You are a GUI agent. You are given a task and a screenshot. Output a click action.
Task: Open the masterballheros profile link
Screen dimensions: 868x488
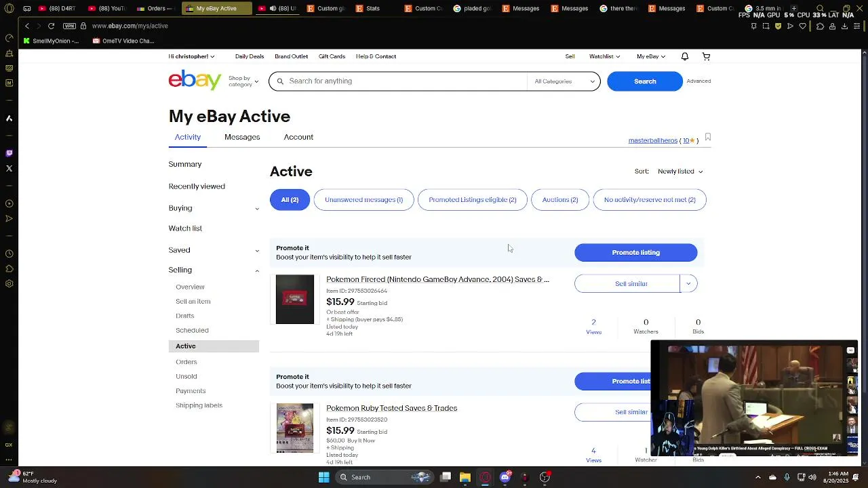(x=652, y=140)
